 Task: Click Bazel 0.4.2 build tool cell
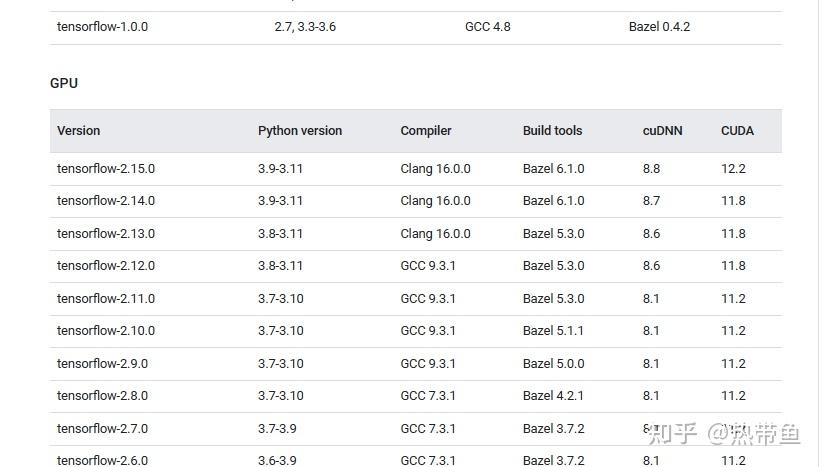coord(659,27)
